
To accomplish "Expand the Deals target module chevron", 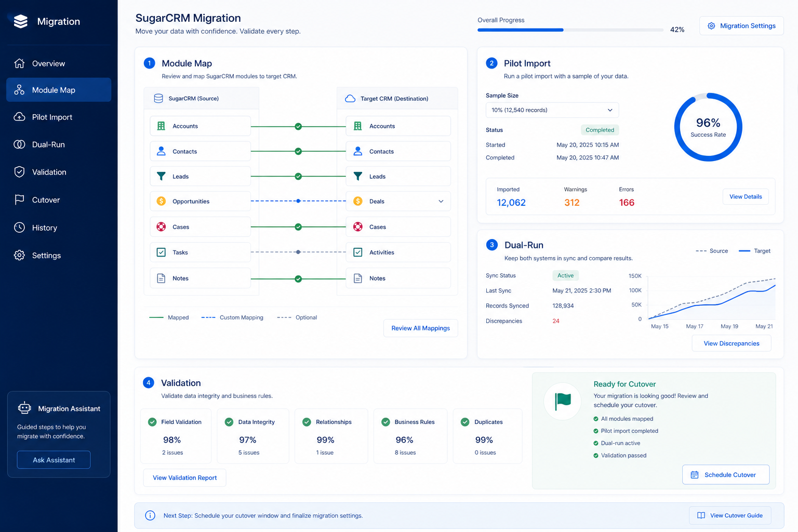I will (441, 201).
